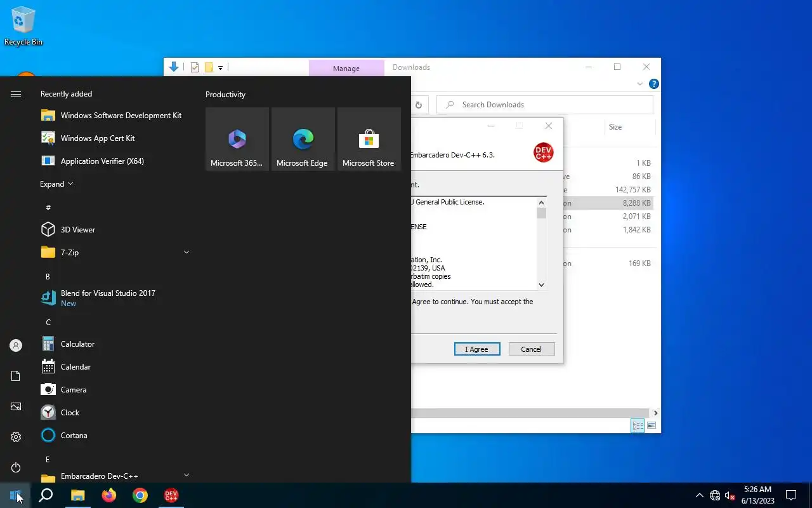Open Pictures from Start sidebar

click(16, 406)
